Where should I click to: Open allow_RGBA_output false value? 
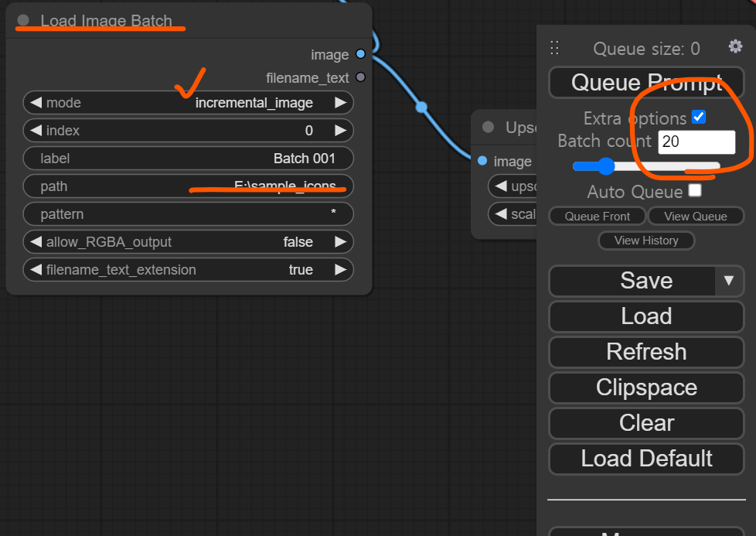pos(188,242)
